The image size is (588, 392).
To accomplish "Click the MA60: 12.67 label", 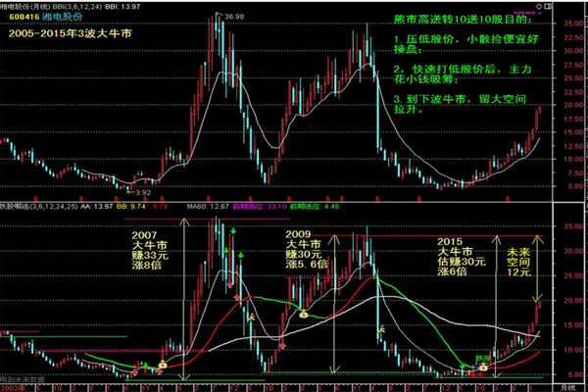I will [x=208, y=207].
